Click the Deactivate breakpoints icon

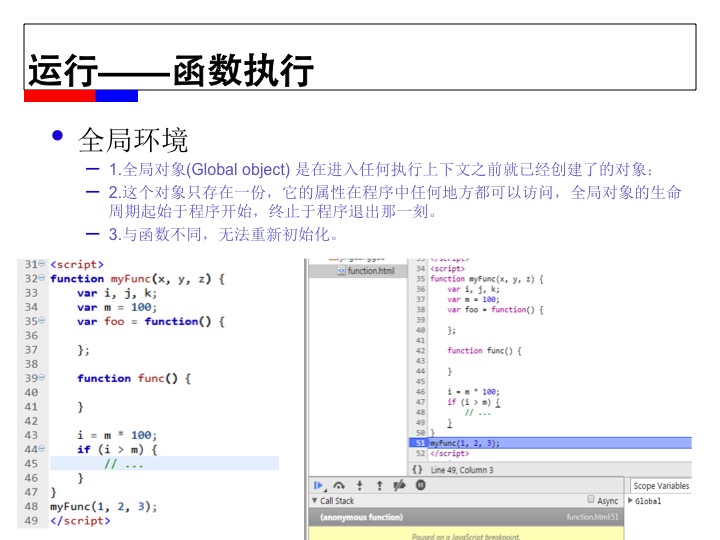pyautogui.click(x=399, y=485)
